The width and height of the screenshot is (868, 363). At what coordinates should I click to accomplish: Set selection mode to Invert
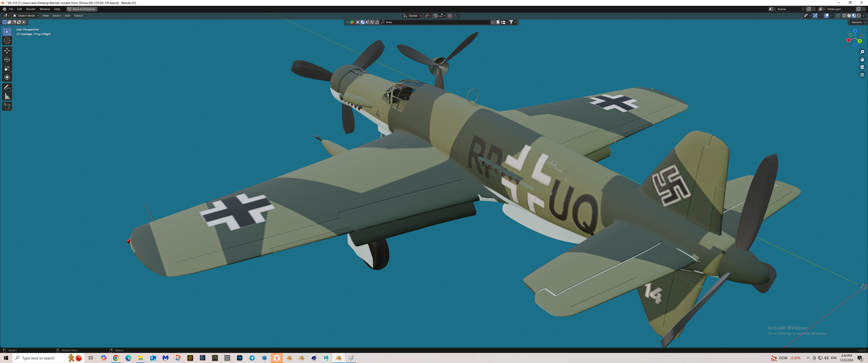[x=19, y=22]
